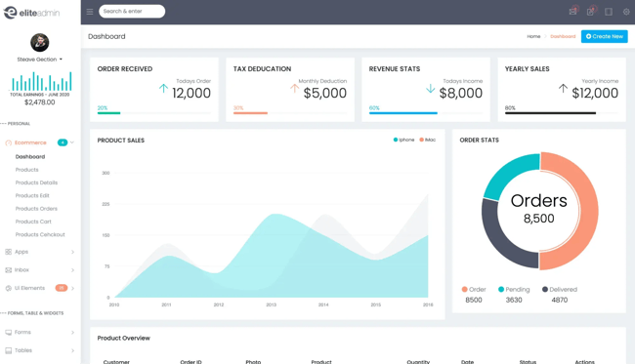The width and height of the screenshot is (635, 364).
Task: Click the Apps grid icon in sidebar
Action: [x=8, y=252]
